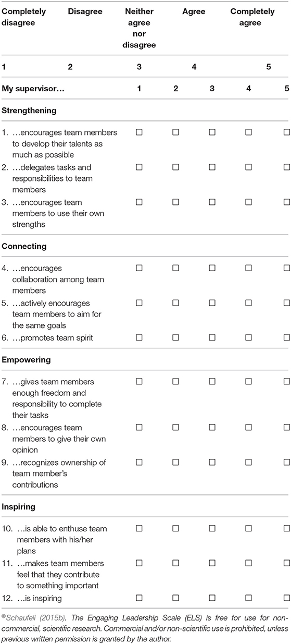This screenshot has width=291, height=644.
Task: Select rating 3 for enough freedom item 7
Action: point(212,381)
